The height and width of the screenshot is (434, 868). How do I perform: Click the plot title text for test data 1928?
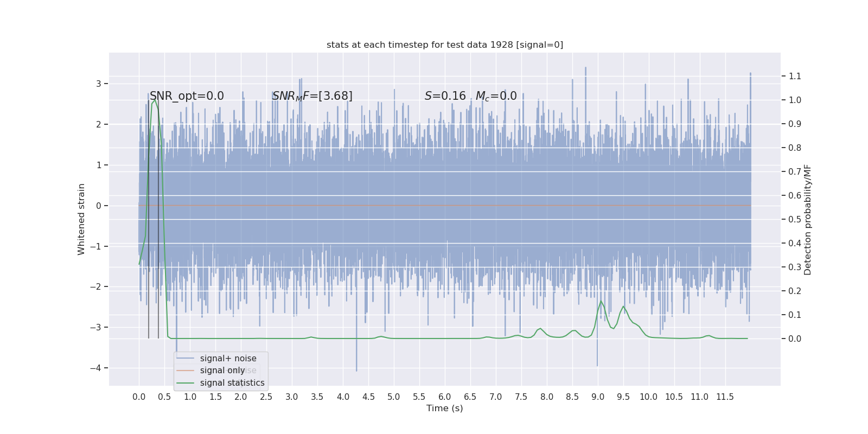[445, 45]
